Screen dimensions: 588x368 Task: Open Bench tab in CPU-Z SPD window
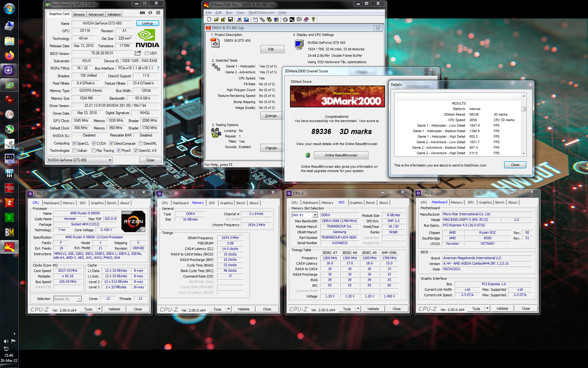point(370,203)
